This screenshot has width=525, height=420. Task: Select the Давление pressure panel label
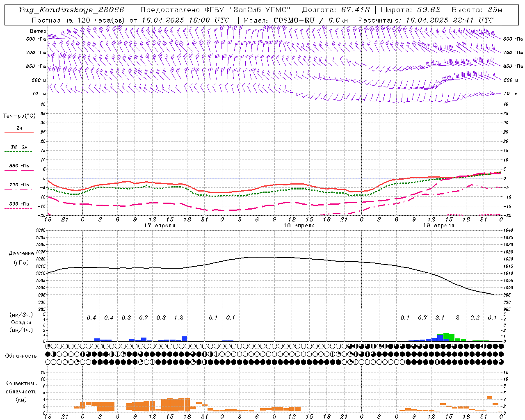click(21, 253)
